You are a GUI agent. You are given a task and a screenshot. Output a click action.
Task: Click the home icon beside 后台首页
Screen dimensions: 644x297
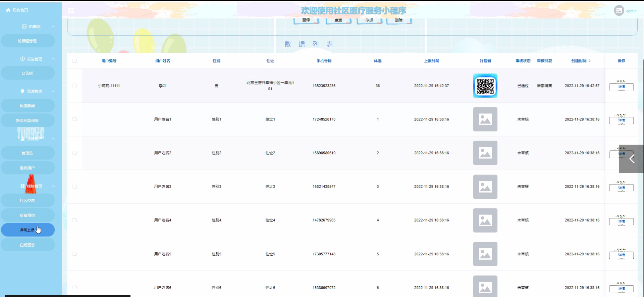[8, 10]
